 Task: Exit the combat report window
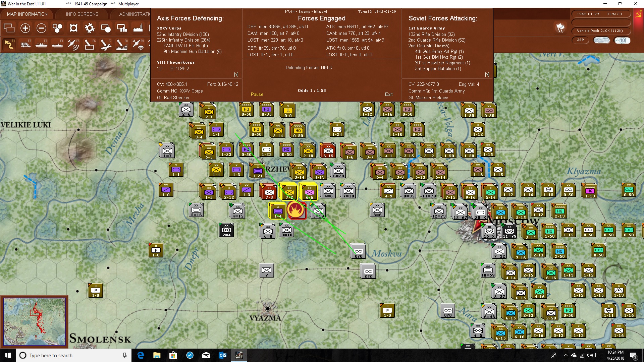coord(389,95)
